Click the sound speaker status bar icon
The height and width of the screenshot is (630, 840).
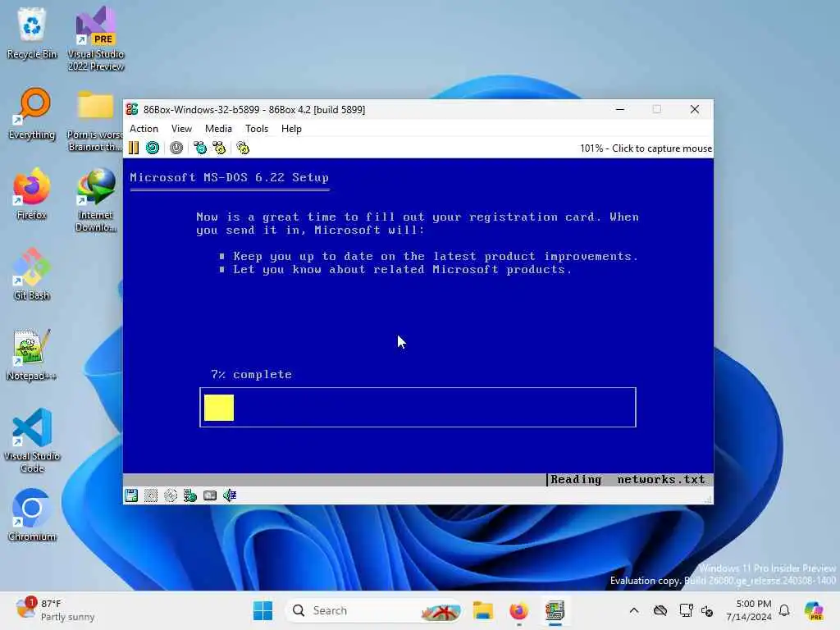pos(230,495)
